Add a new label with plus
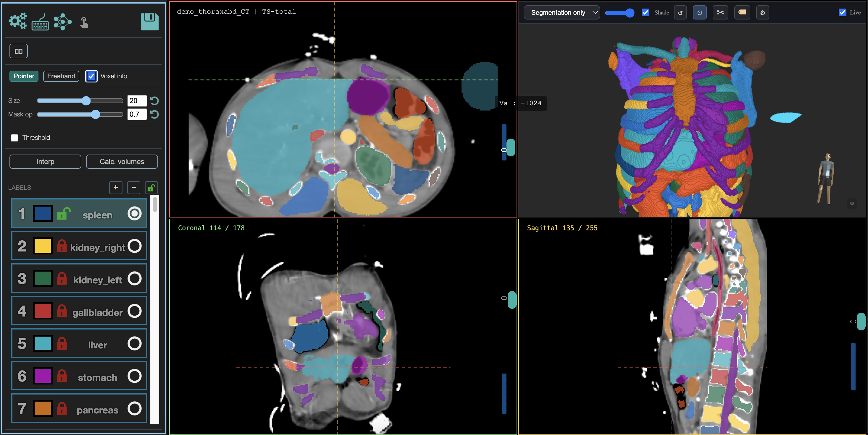The width and height of the screenshot is (868, 435). [x=116, y=188]
